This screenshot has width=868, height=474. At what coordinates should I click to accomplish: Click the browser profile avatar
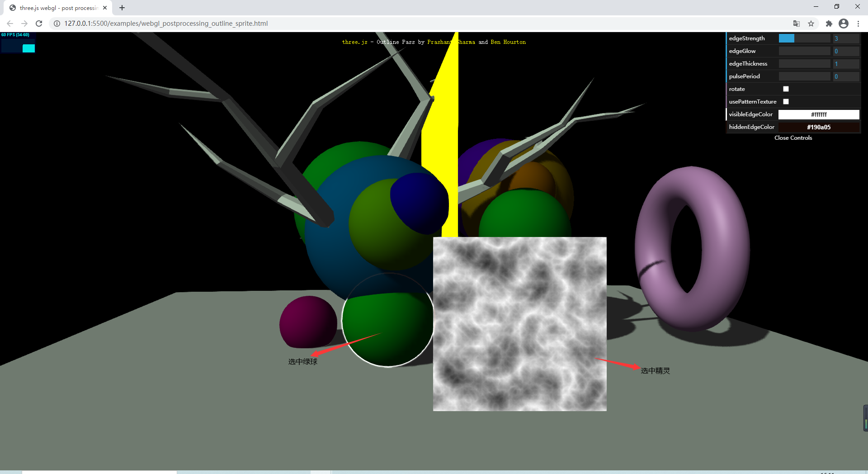[x=844, y=24]
